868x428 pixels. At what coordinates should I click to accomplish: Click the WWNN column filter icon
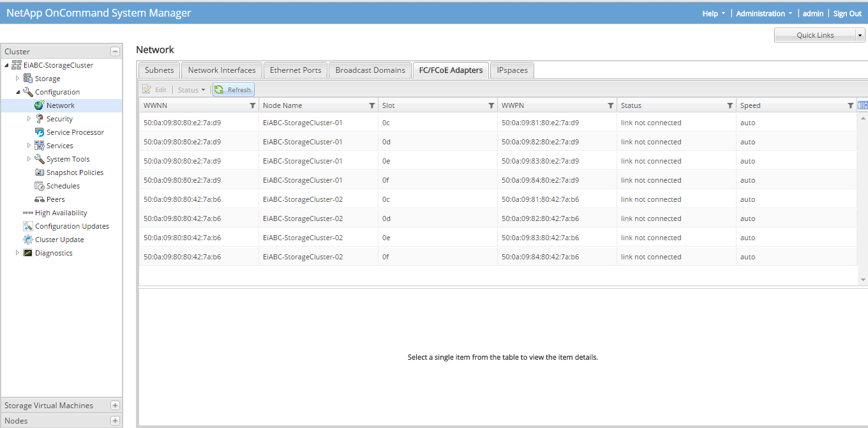click(x=253, y=105)
